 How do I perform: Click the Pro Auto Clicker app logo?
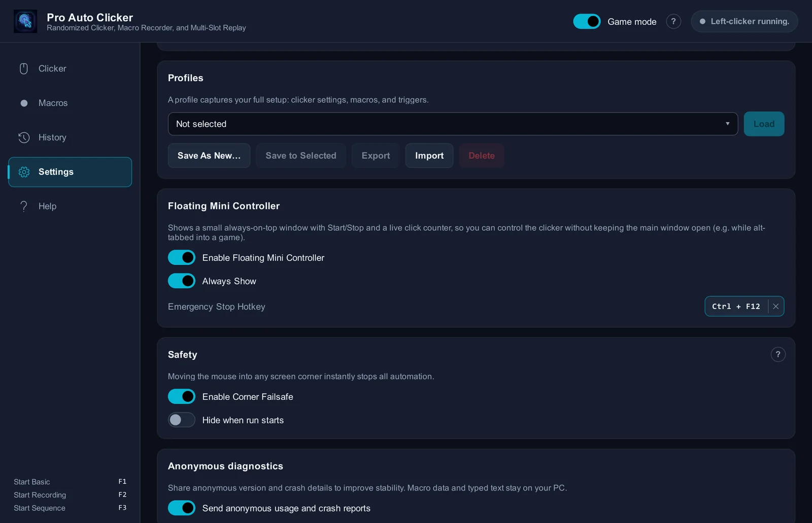click(25, 21)
